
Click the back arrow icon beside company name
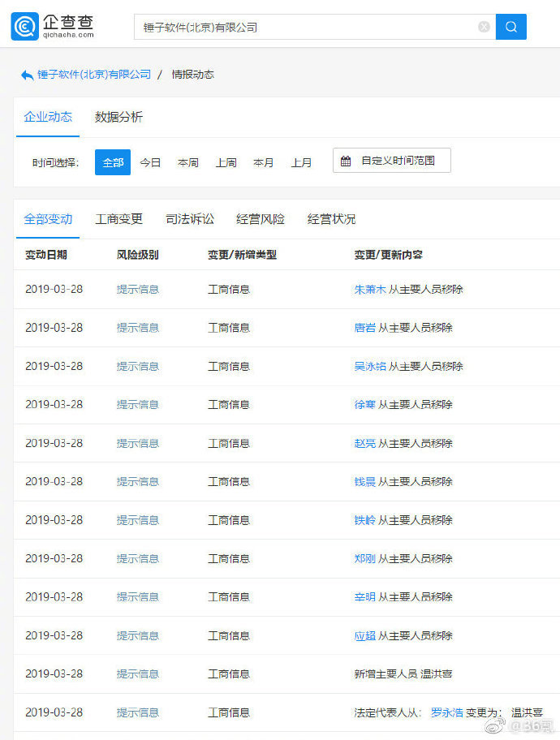click(x=27, y=75)
